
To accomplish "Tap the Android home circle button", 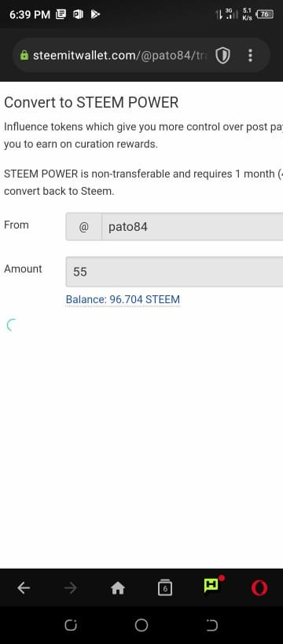I will (x=141, y=625).
